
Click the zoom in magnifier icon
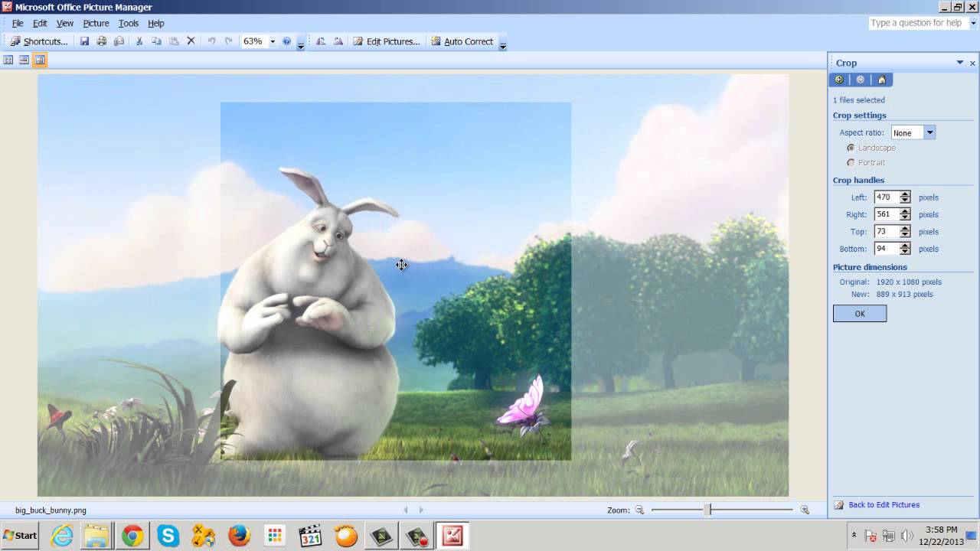[x=805, y=510]
